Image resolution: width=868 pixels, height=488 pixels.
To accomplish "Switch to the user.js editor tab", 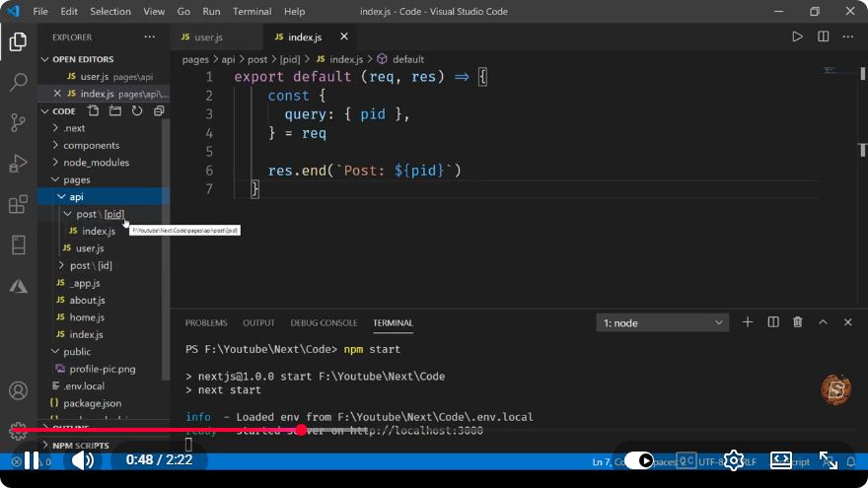I will [208, 37].
